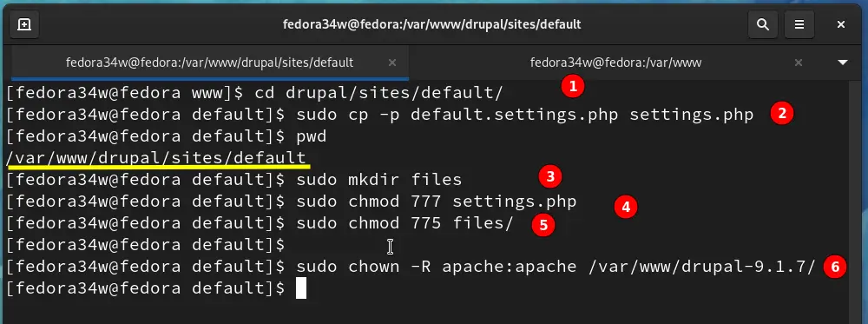Image resolution: width=868 pixels, height=324 pixels.
Task: Click the red circle numbered 2
Action: coord(782,114)
